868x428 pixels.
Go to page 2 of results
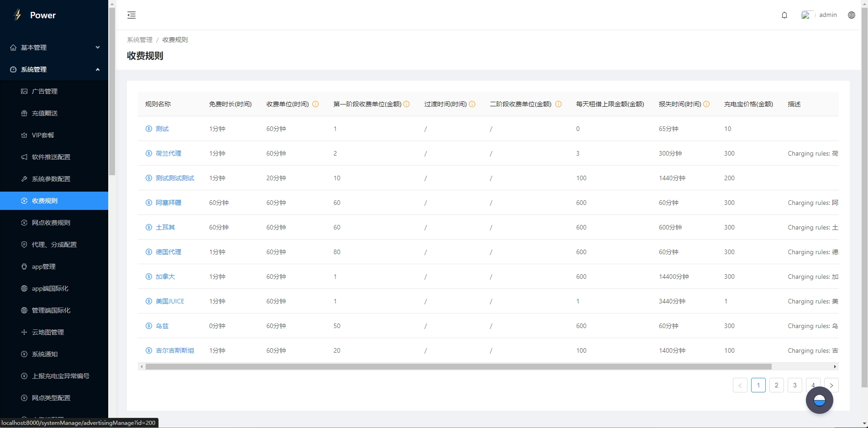777,385
